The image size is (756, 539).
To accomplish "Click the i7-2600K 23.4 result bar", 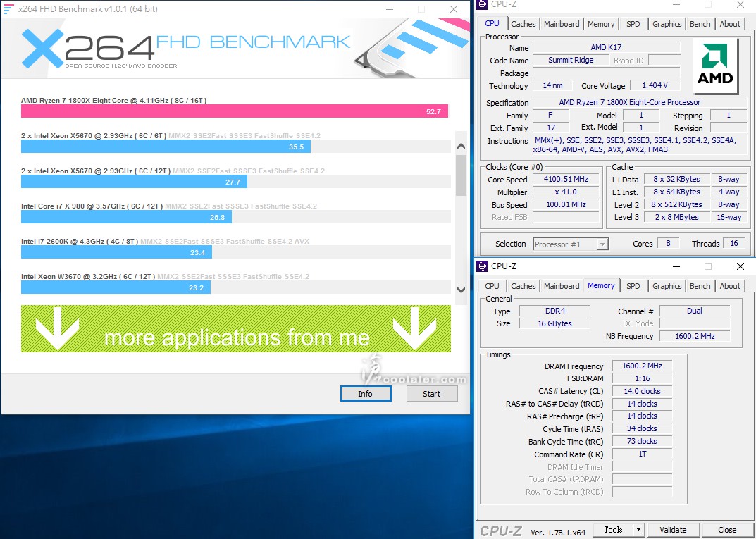I will point(117,252).
